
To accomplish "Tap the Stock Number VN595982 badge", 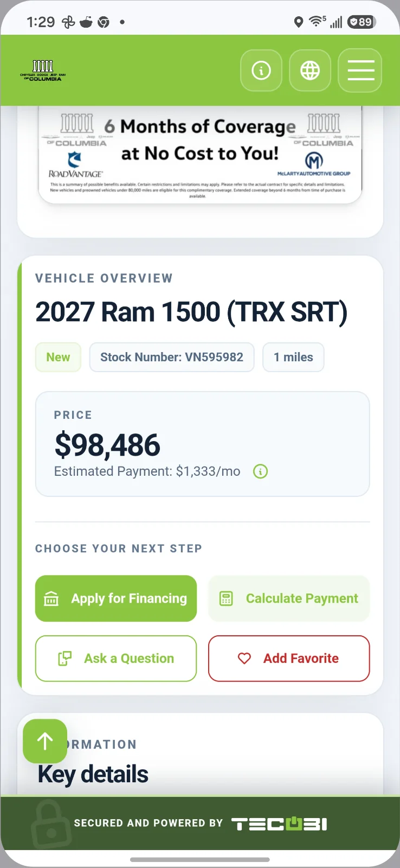I will pyautogui.click(x=172, y=357).
